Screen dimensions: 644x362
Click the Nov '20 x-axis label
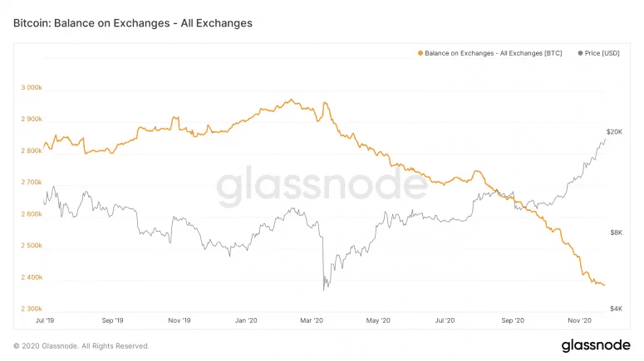click(579, 320)
